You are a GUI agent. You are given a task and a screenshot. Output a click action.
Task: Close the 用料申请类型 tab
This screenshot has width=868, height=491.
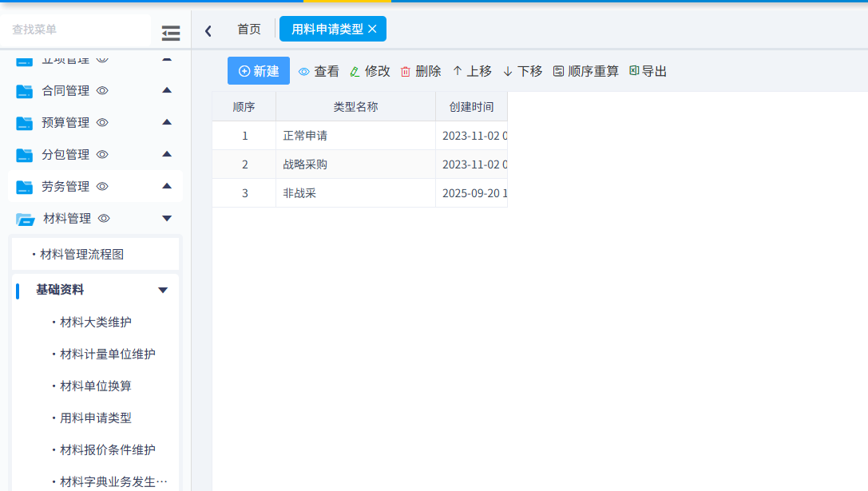click(x=373, y=29)
